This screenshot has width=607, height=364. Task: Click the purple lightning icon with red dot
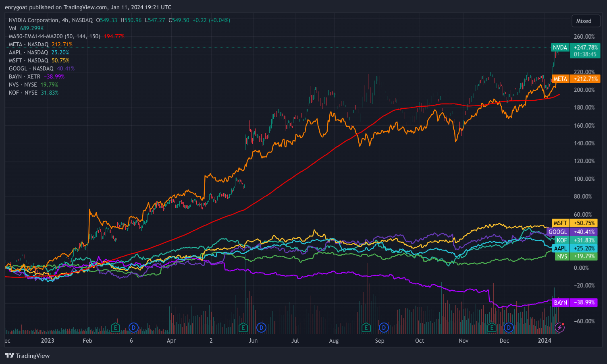tap(560, 328)
